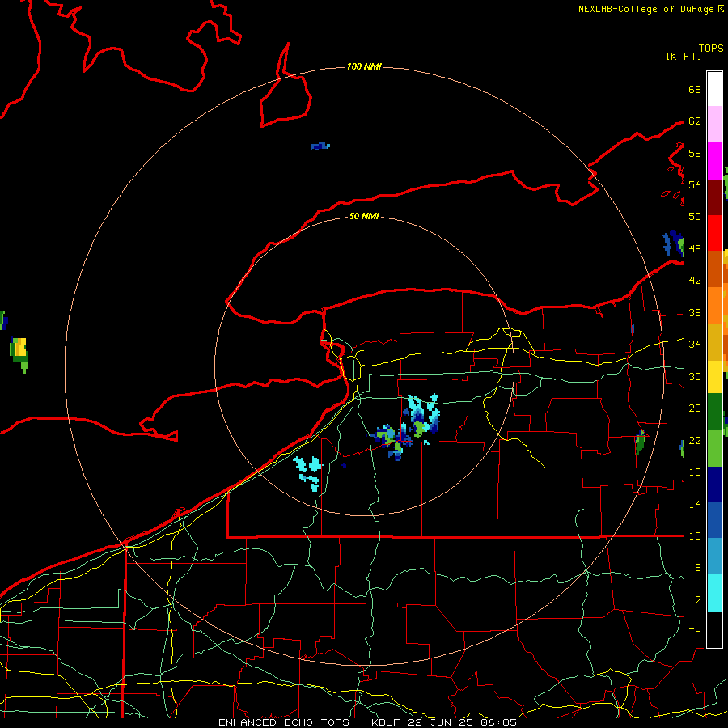Select the light pink 62 kft legend swatch

[714, 124]
